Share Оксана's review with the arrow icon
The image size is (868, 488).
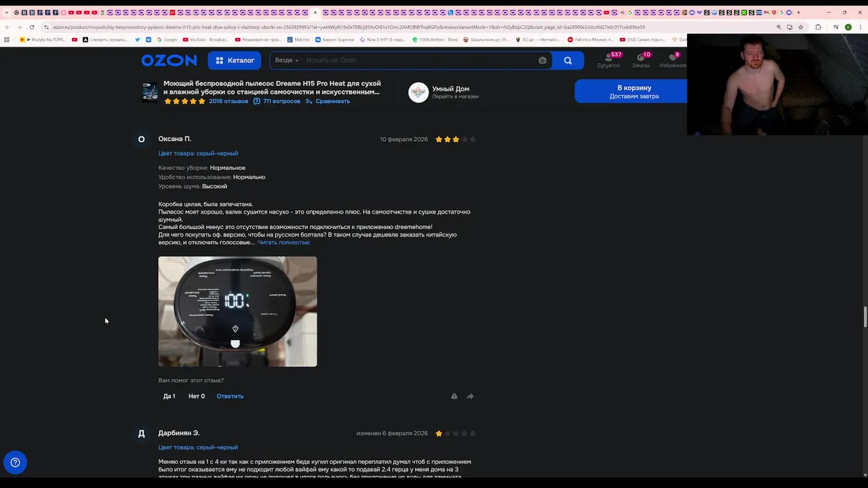tap(470, 396)
